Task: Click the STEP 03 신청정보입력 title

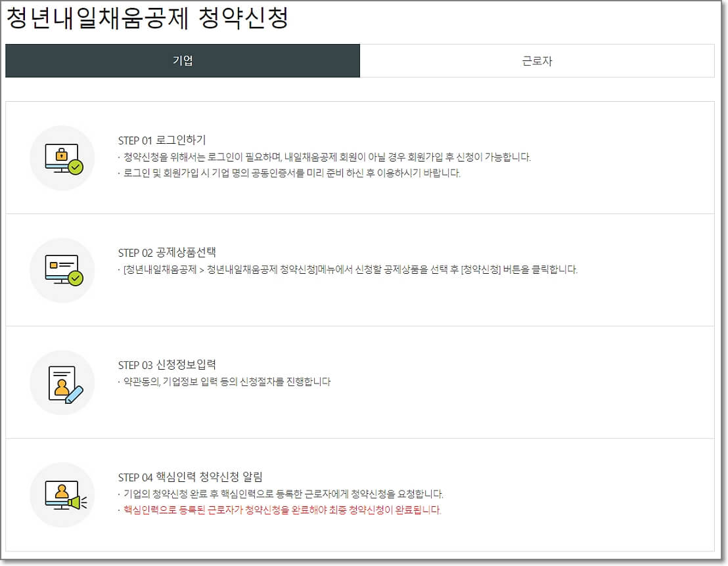Action: [x=167, y=364]
